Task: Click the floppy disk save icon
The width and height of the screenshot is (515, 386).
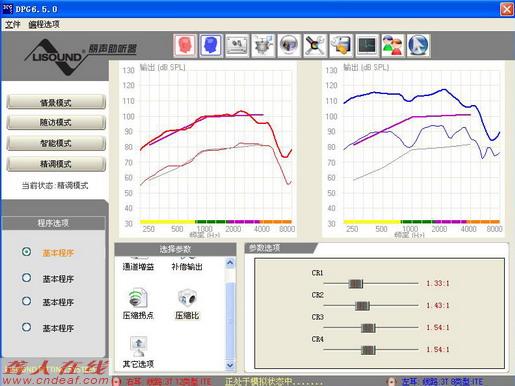Action: tap(341, 45)
